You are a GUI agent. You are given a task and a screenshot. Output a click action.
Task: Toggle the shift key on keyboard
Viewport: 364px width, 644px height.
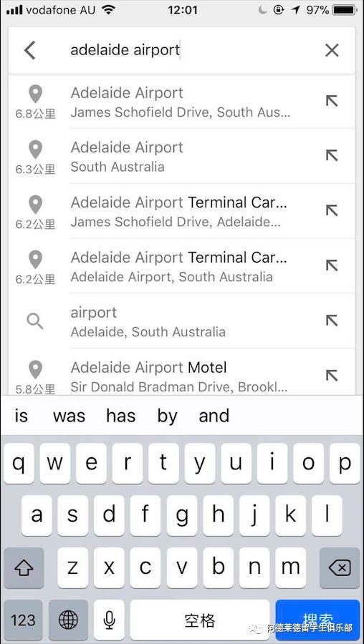(x=24, y=568)
